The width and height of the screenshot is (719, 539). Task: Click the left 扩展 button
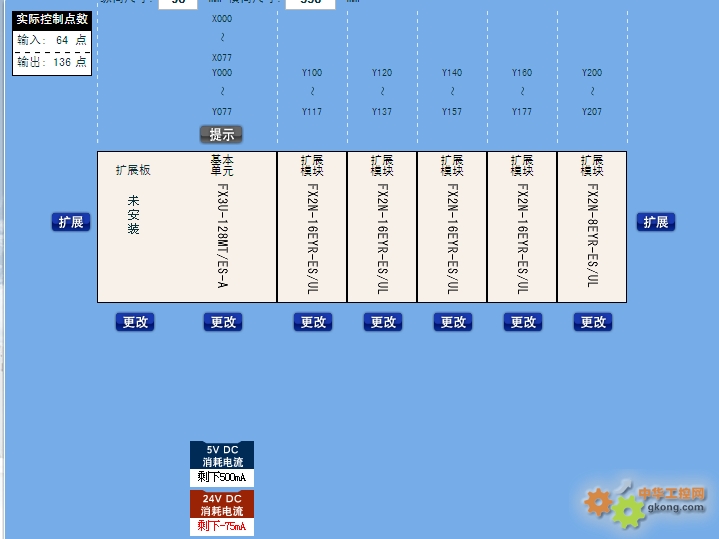click(71, 222)
